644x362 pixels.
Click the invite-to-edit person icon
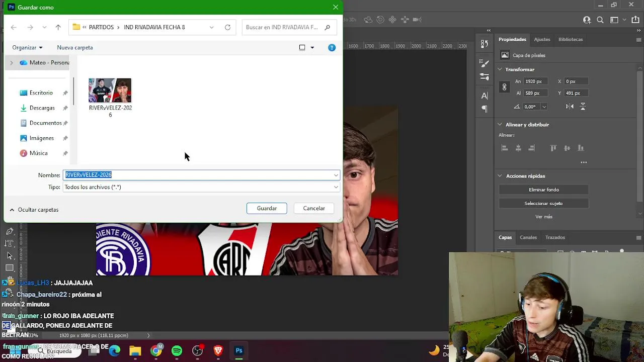pos(587,20)
